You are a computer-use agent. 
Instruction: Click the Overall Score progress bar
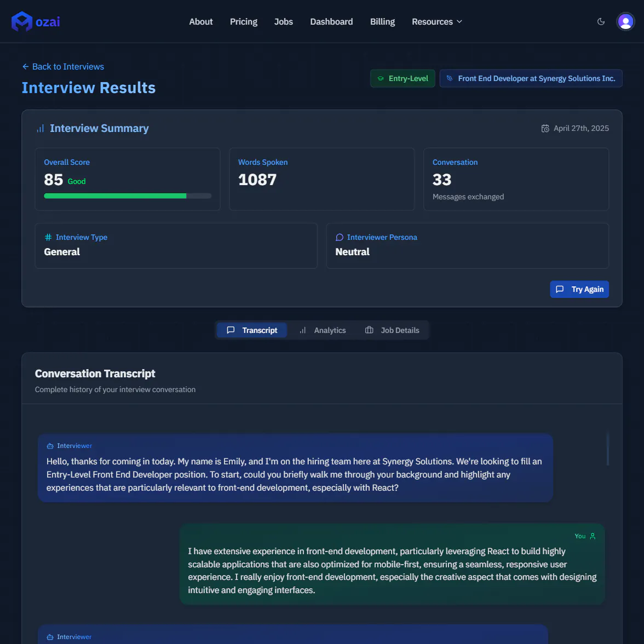tap(128, 196)
